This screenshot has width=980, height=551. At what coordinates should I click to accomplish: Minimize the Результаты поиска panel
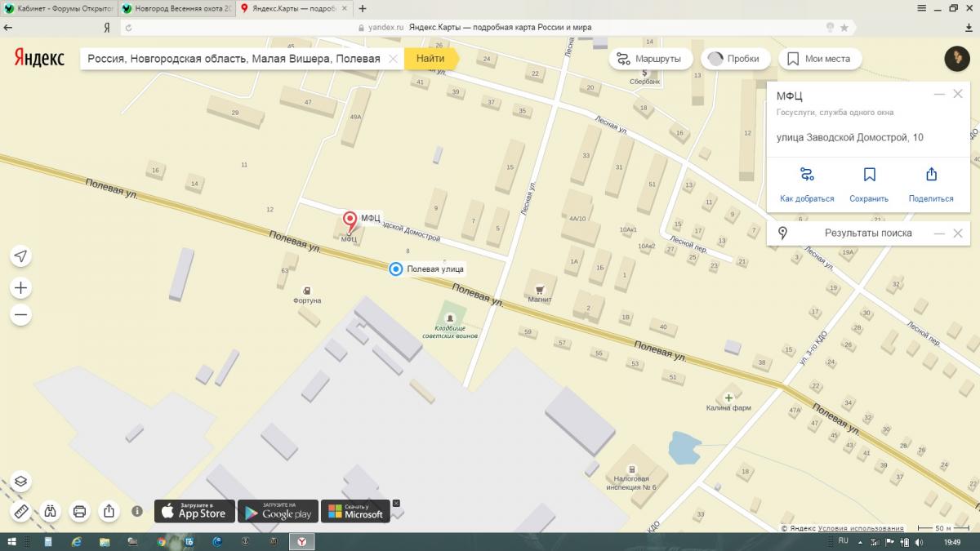938,233
